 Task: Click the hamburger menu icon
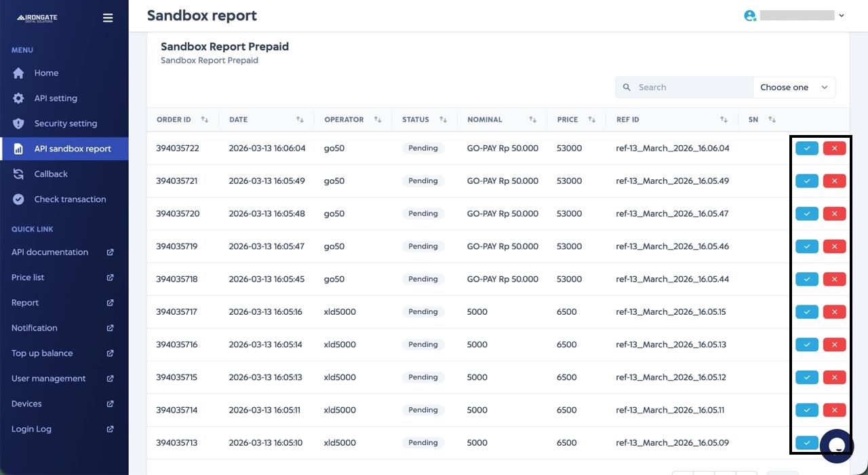pyautogui.click(x=108, y=18)
